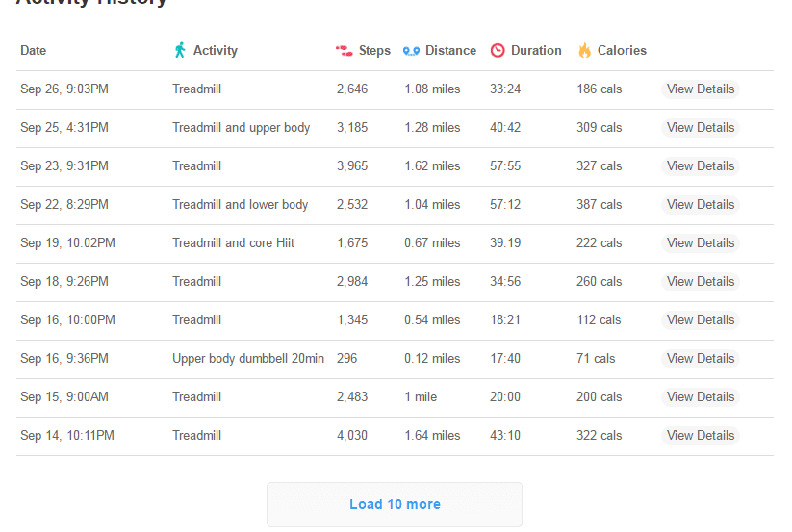This screenshot has width=792, height=532.
Task: View details for Treadmill and upper body
Action: tap(700, 127)
